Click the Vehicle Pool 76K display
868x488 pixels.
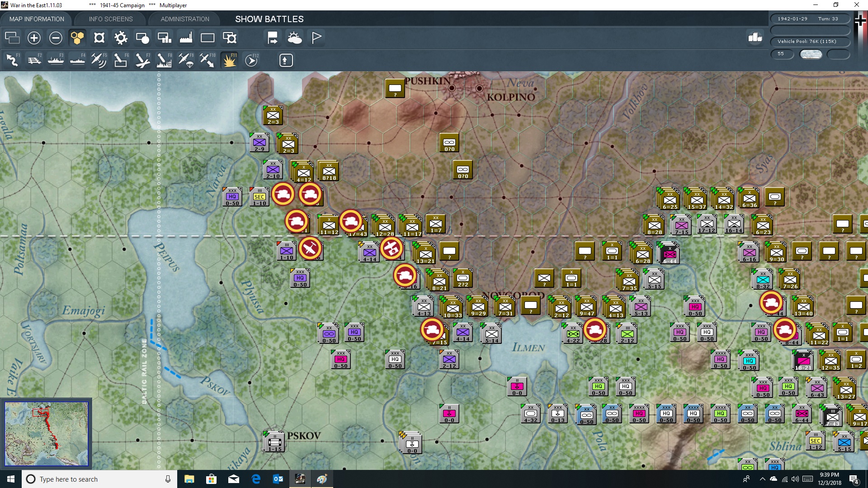[x=810, y=42]
